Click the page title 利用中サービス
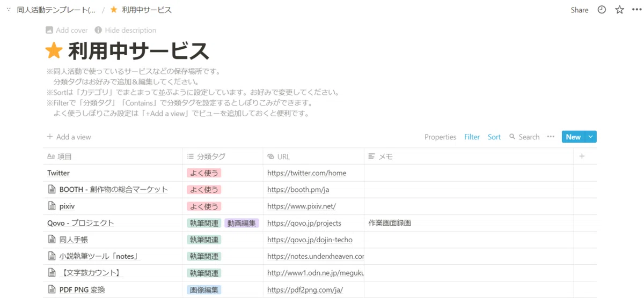Viewport: 644px width, 298px height. click(138, 51)
